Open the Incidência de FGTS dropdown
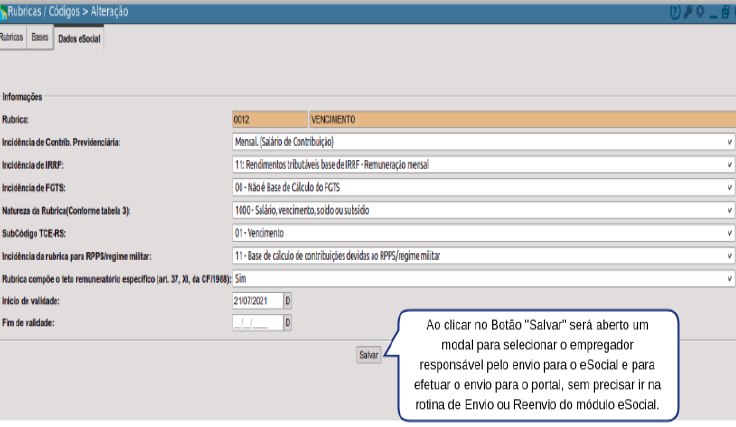Screen dimensions: 736x427 click(483, 187)
